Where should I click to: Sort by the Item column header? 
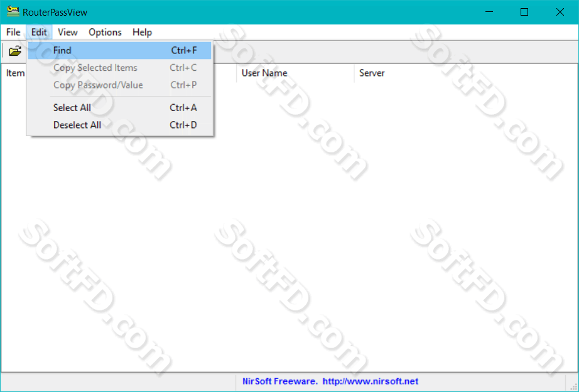(15, 73)
